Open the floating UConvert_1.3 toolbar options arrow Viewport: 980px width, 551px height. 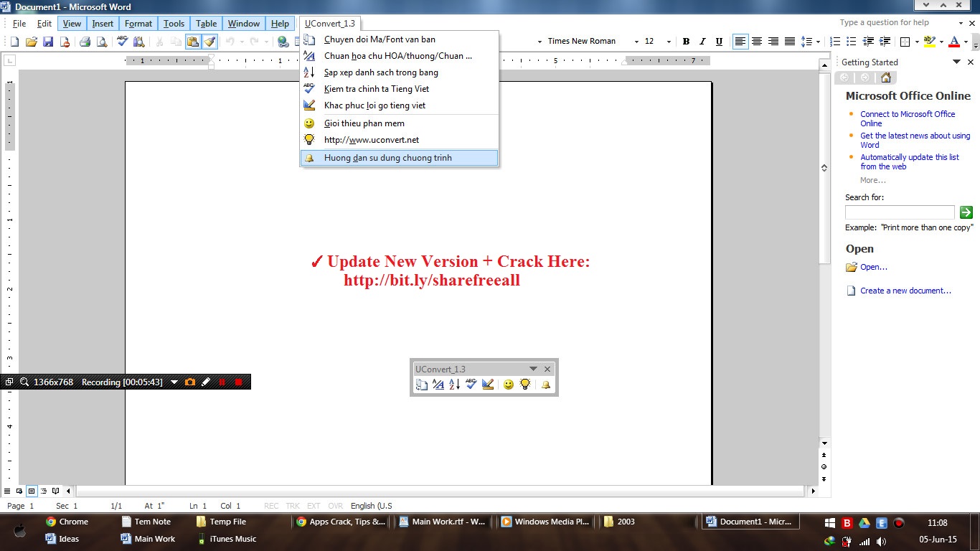pyautogui.click(x=533, y=369)
